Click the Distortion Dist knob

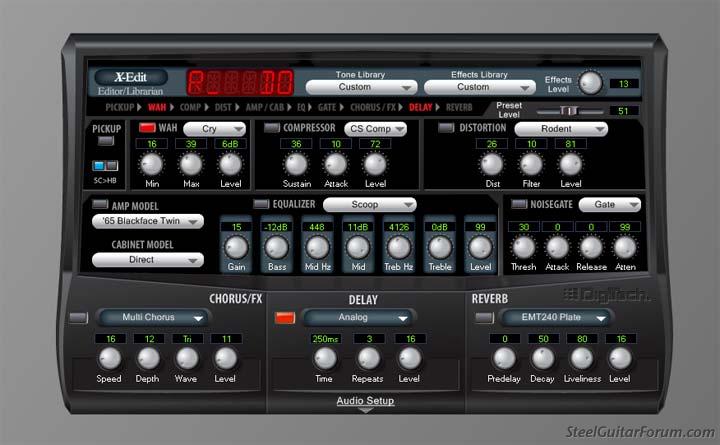click(x=492, y=164)
